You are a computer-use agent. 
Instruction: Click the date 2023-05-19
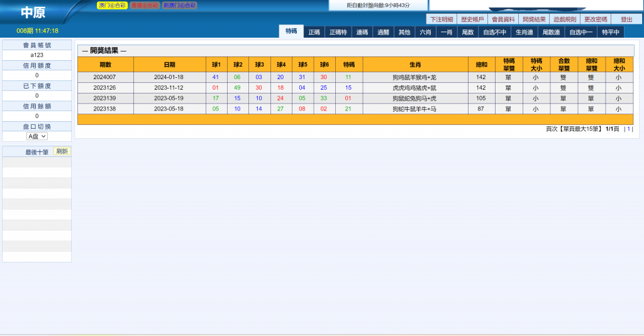click(x=169, y=99)
